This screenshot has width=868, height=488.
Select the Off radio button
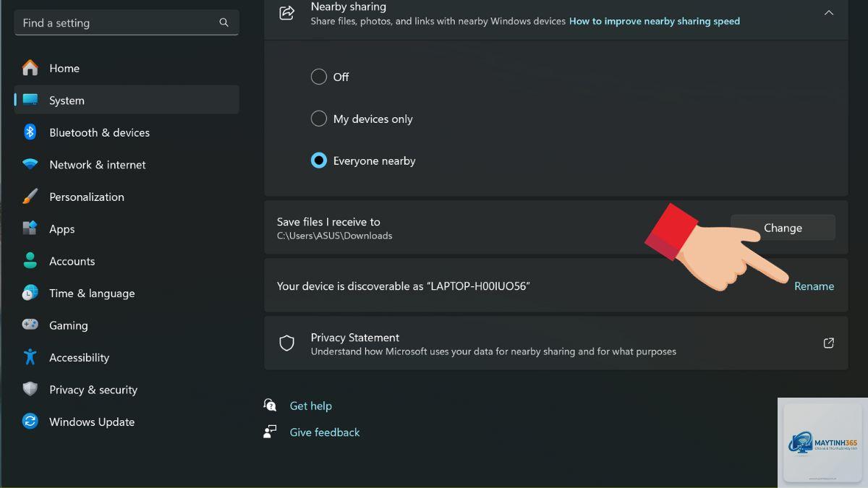click(x=319, y=77)
